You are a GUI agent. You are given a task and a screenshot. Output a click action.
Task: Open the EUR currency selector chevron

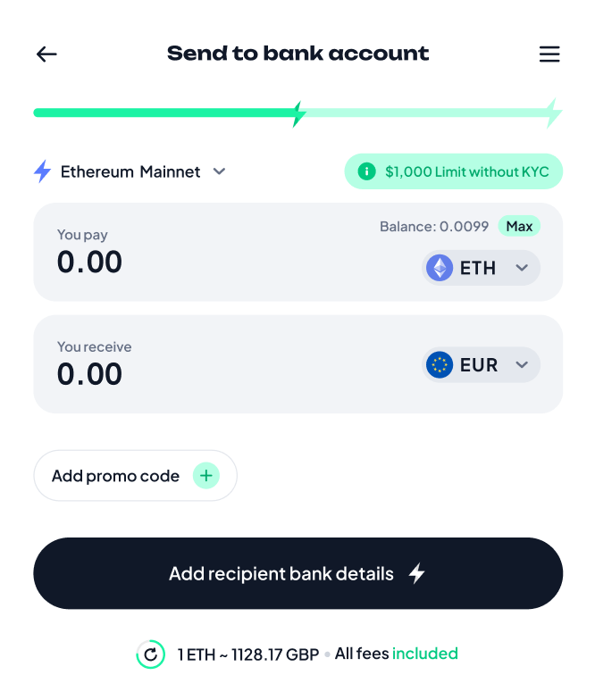coord(522,364)
